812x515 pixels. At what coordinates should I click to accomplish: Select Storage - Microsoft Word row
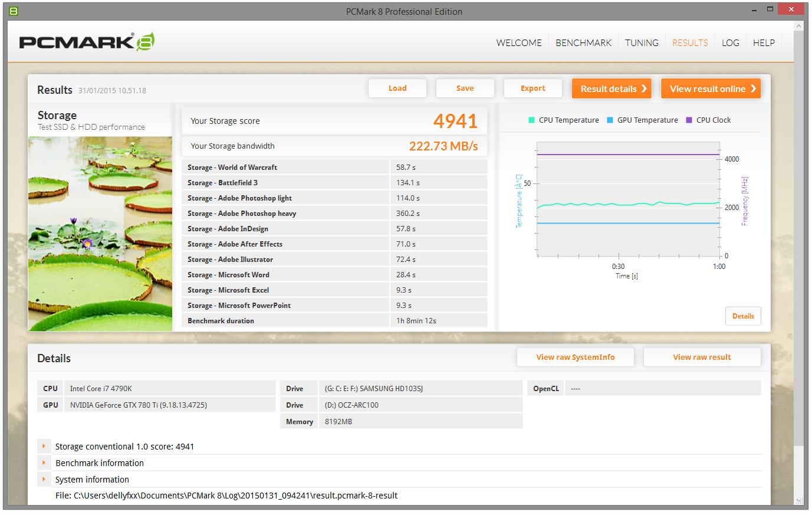coord(334,275)
